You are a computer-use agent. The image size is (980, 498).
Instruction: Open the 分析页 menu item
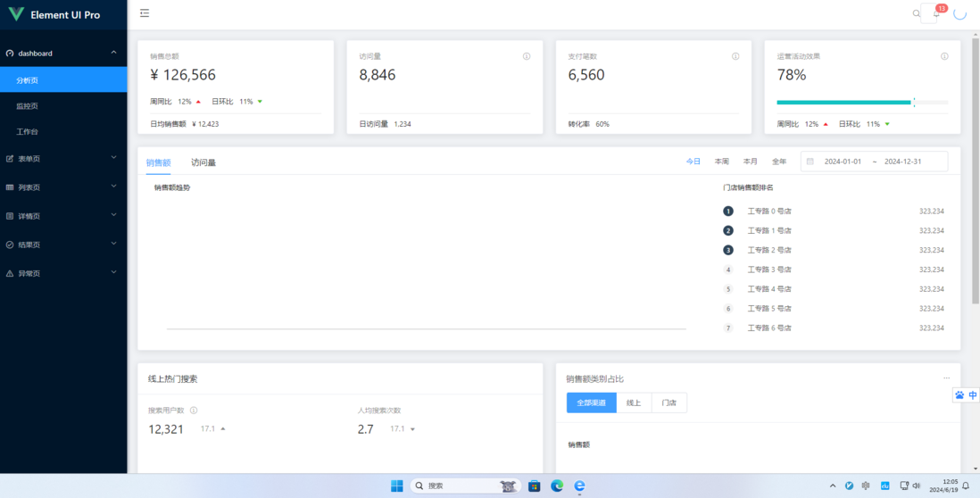point(63,80)
